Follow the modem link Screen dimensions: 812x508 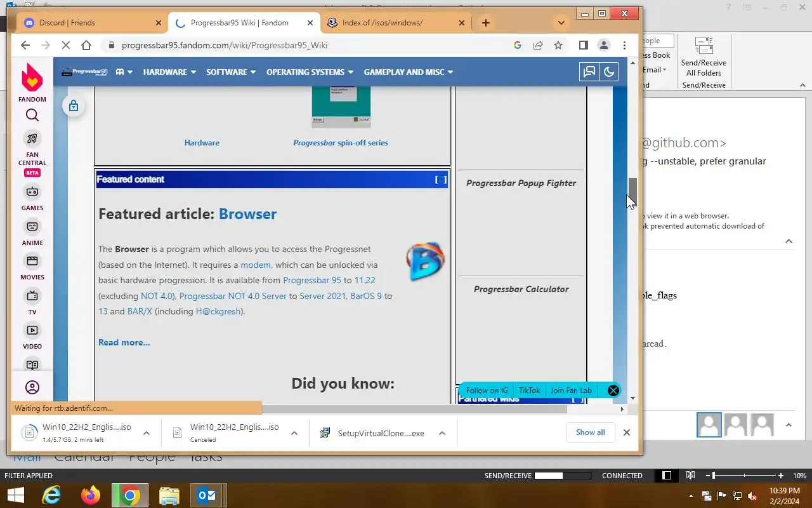click(x=256, y=265)
